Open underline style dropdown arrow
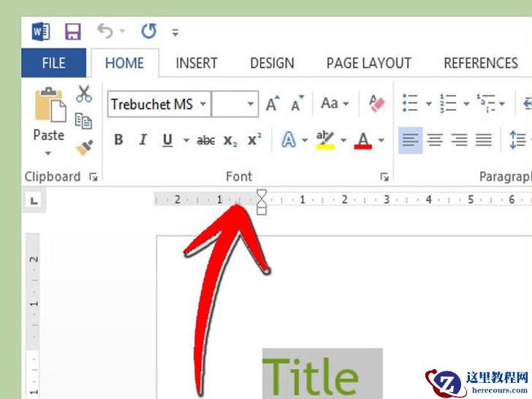The width and height of the screenshot is (532, 399). click(x=186, y=140)
